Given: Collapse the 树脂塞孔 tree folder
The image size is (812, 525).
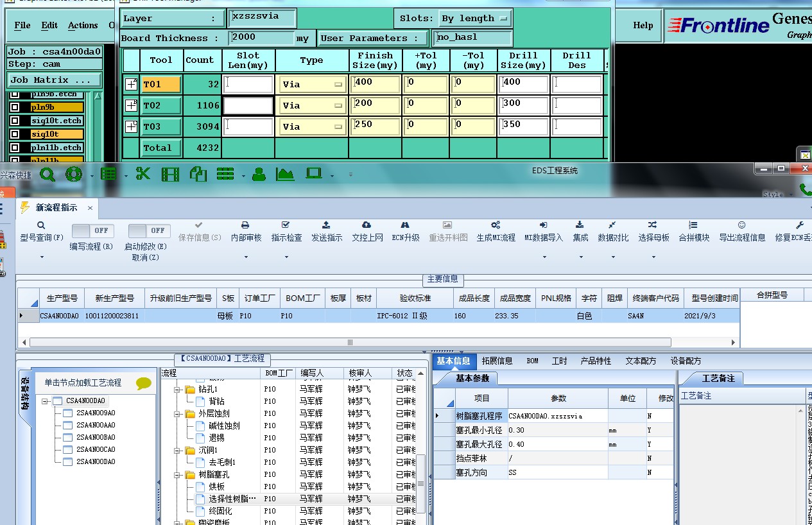Looking at the screenshot, I should [177, 475].
